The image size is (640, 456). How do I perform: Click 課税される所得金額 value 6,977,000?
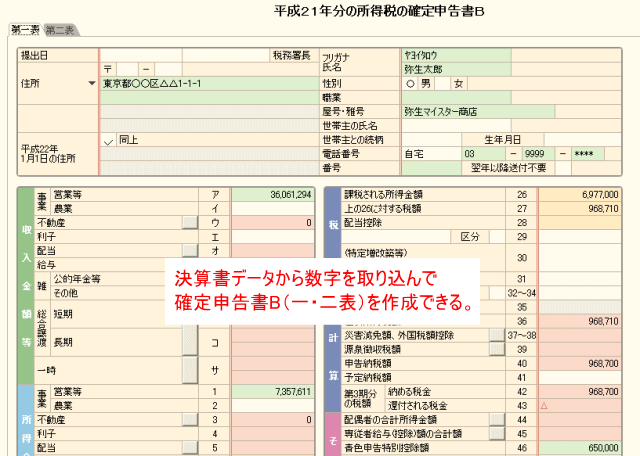click(x=580, y=195)
